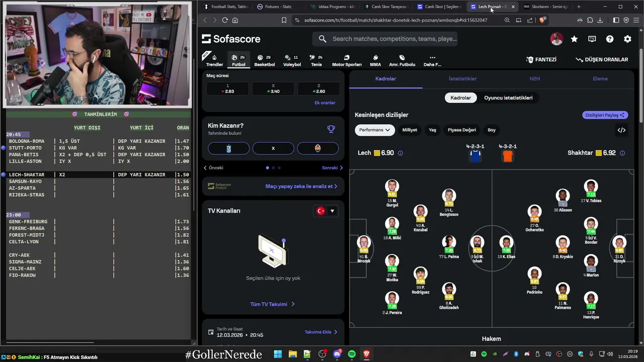
Task: Click the browser address bar URL
Action: pos(395,20)
